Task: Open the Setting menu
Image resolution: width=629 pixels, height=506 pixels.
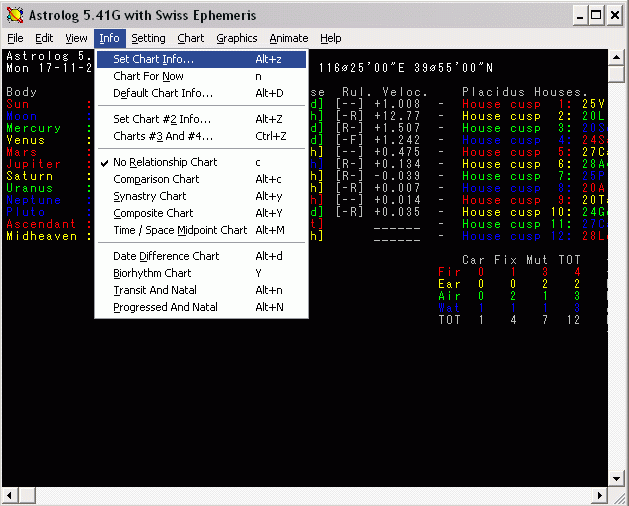Action: 148,38
